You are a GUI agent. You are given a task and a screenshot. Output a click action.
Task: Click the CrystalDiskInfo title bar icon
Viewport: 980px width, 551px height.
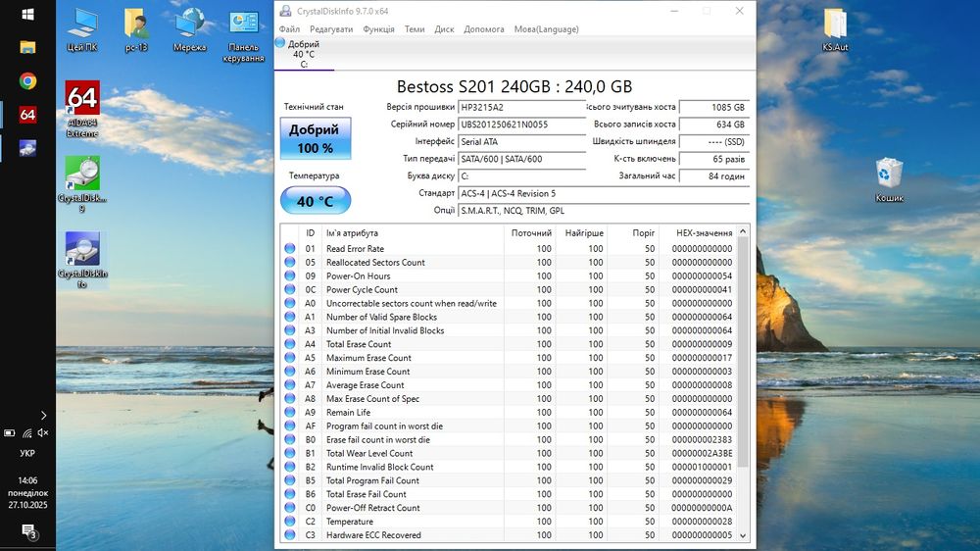click(285, 11)
